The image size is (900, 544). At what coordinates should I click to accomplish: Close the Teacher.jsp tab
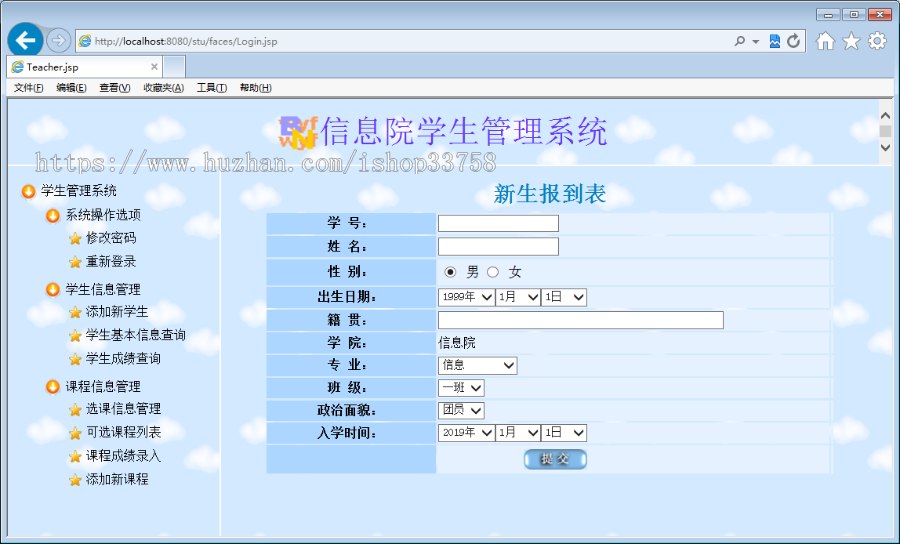tap(154, 67)
